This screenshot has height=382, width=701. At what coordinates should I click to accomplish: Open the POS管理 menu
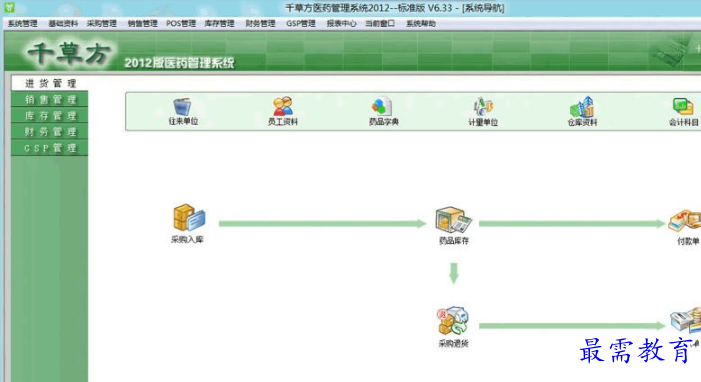pyautogui.click(x=181, y=24)
